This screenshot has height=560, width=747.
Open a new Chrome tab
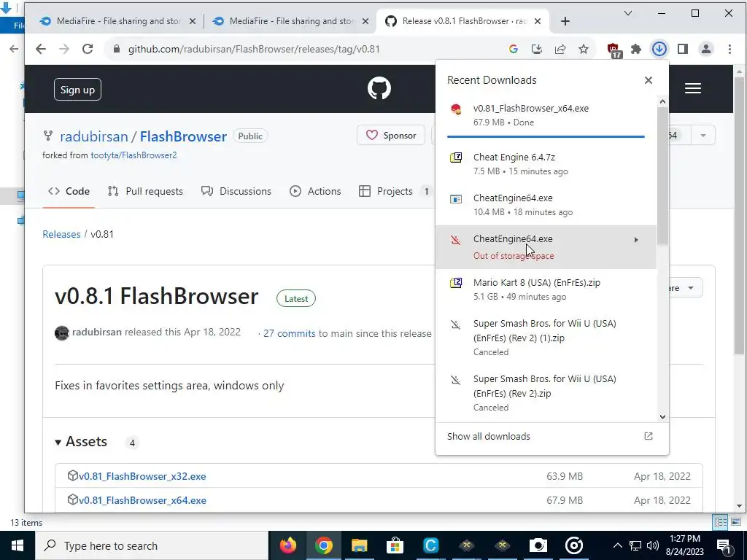point(565,21)
